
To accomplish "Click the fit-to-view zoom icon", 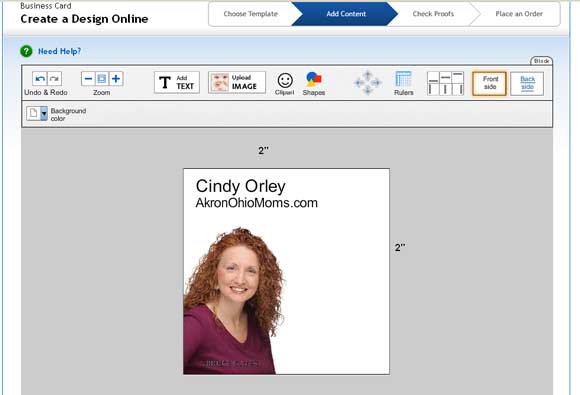I will pos(102,79).
